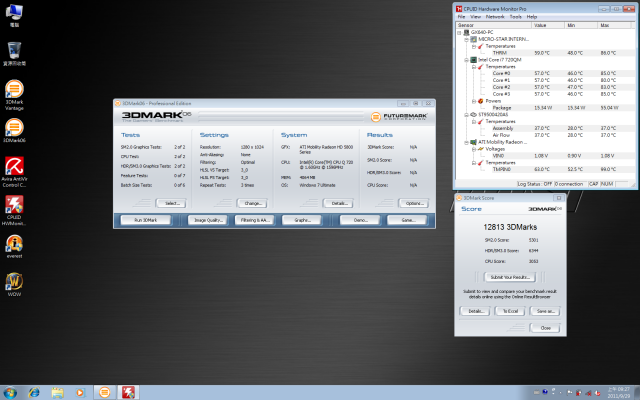Screen dimensions: 640x400
Task: Click Options... button under Results
Action: pyautogui.click(x=414, y=203)
